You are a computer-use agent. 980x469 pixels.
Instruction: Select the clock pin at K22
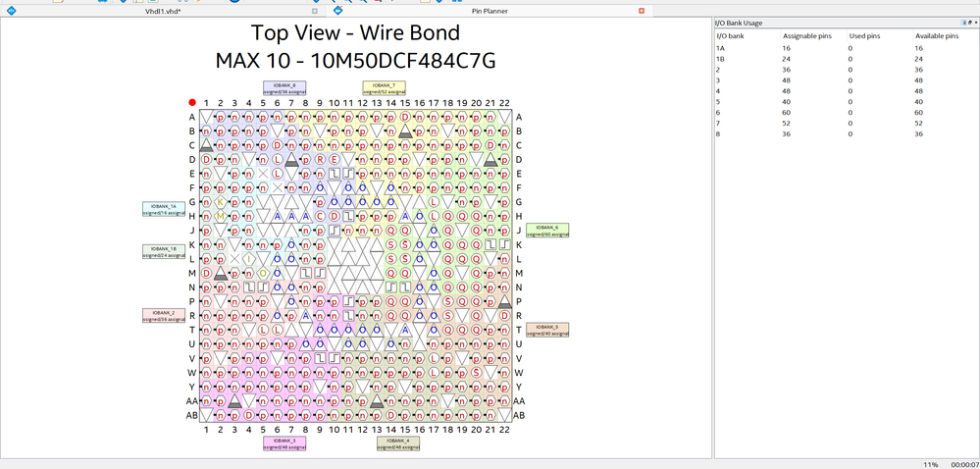click(504, 244)
